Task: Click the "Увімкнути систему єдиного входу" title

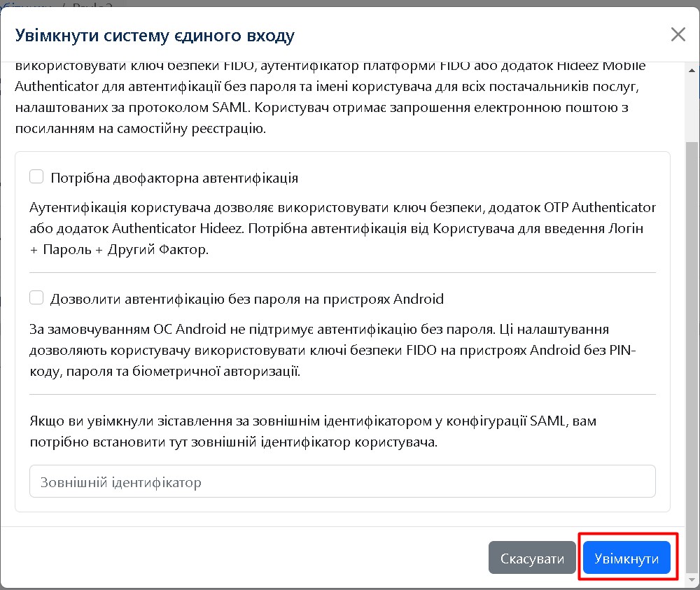Action: [155, 35]
